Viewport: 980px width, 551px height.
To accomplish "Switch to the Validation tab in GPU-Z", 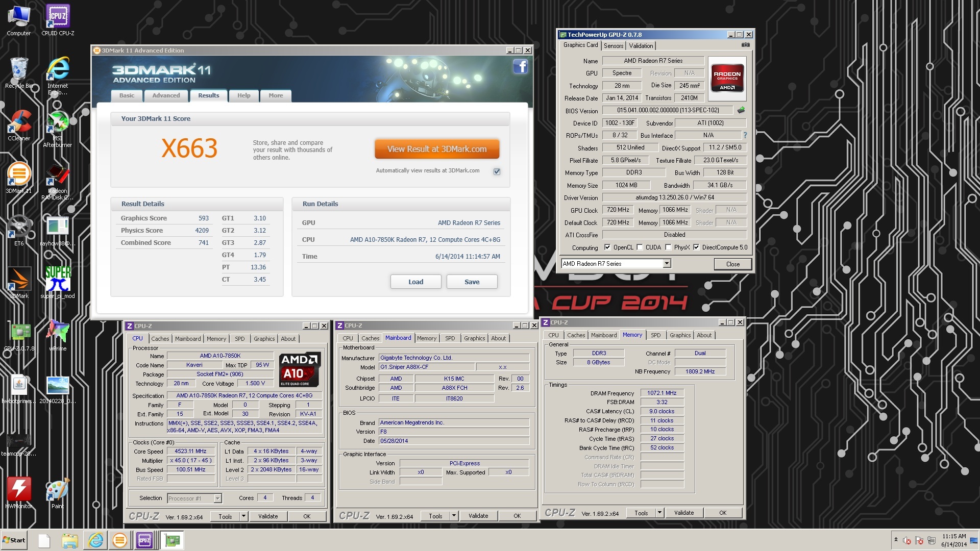I will tap(641, 45).
